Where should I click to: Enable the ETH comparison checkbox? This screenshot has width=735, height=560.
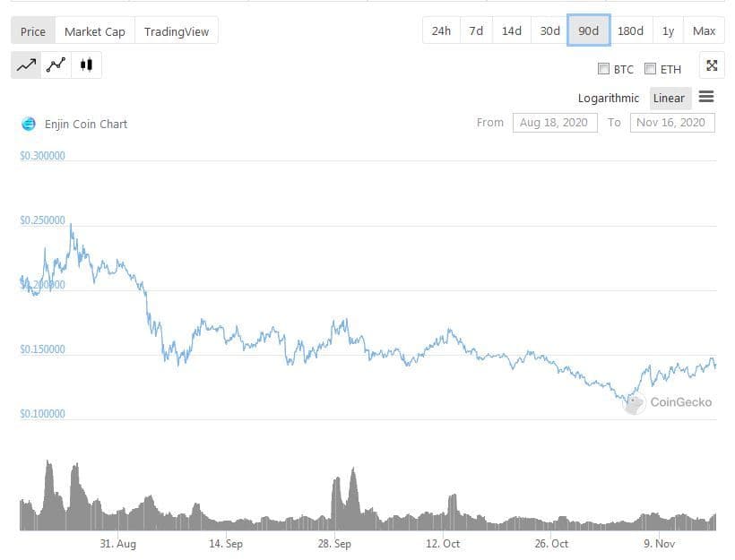pos(652,69)
